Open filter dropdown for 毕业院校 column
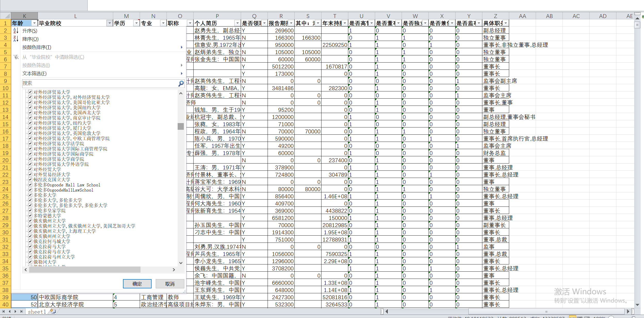The height and width of the screenshot is (318, 644). pyautogui.click(x=110, y=23)
